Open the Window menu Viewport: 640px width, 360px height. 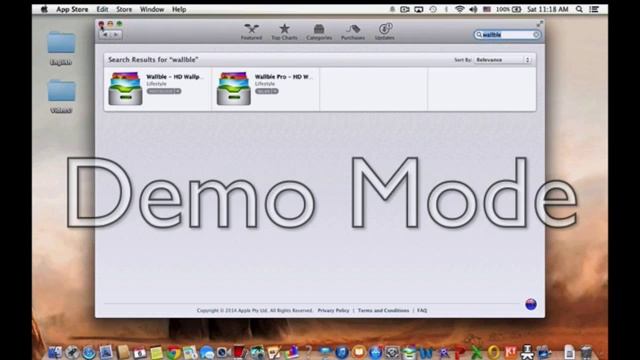(152, 9)
